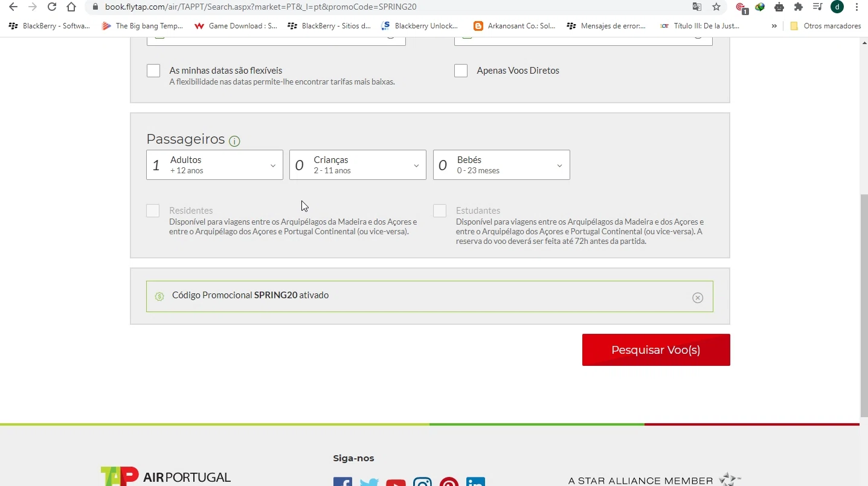Open 'BlackBerry - Sitios d...' bookmark
This screenshot has height=486, width=868.
point(329,26)
